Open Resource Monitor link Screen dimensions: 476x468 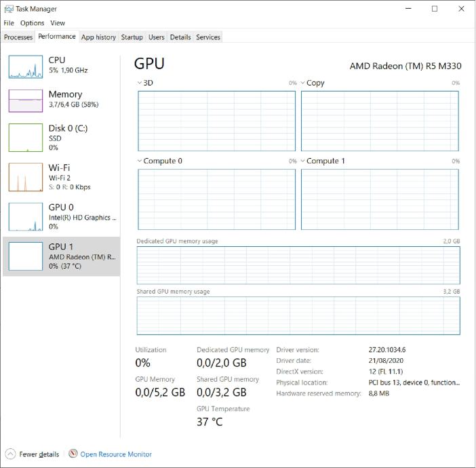click(116, 454)
